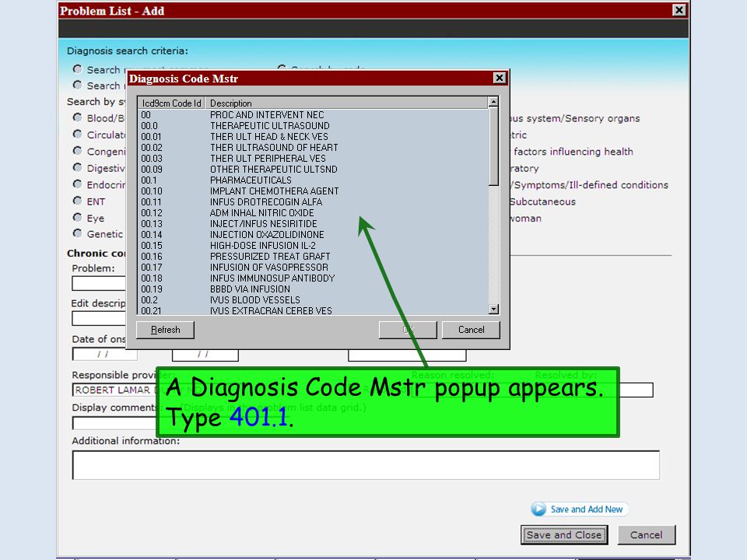Select row ADM INHAL NITRIC OXIDE
Image resolution: width=747 pixels, height=560 pixels.
click(313, 213)
